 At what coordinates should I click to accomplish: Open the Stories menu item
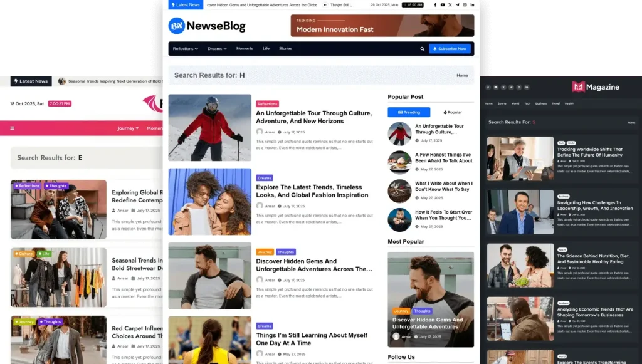pos(285,49)
